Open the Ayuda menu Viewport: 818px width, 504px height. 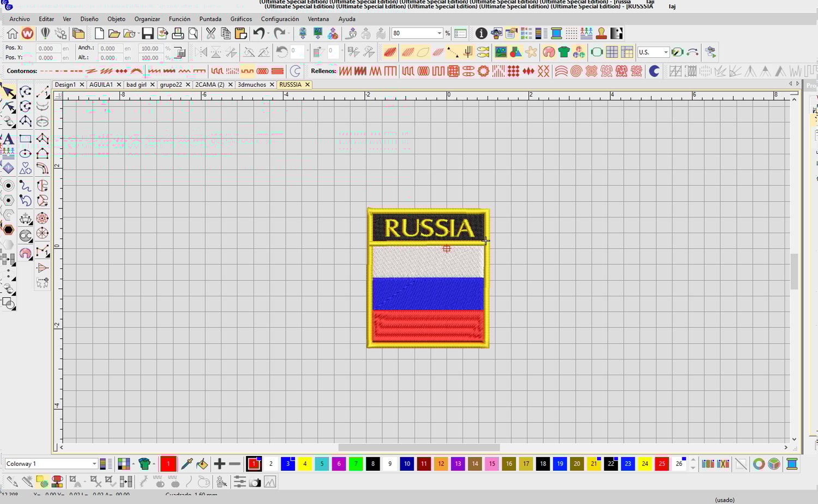click(347, 19)
